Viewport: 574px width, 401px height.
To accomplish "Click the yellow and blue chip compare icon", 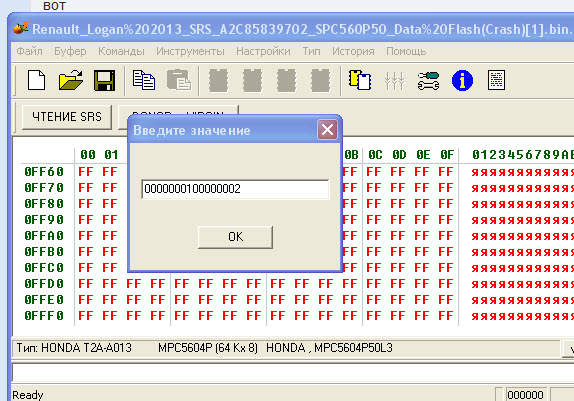I will tap(360, 80).
